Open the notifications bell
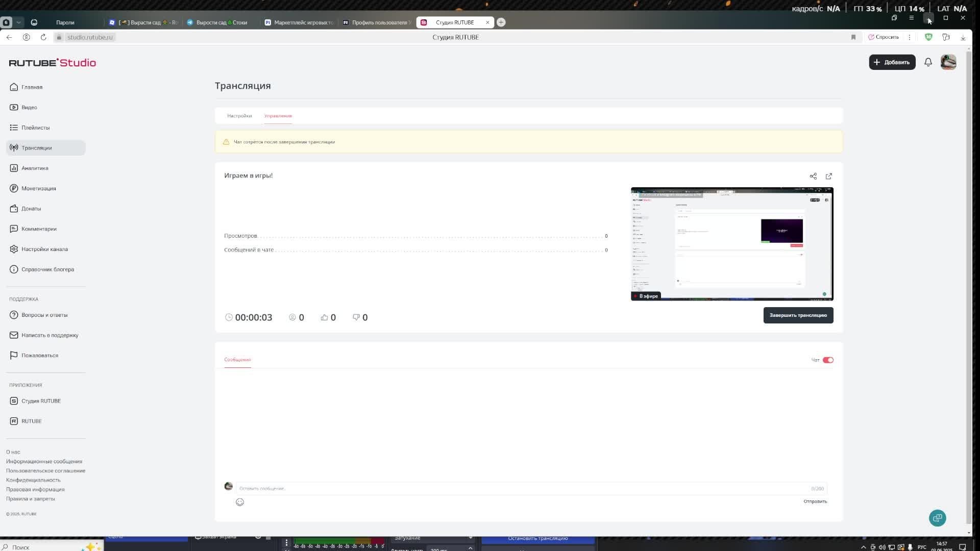 tap(928, 62)
